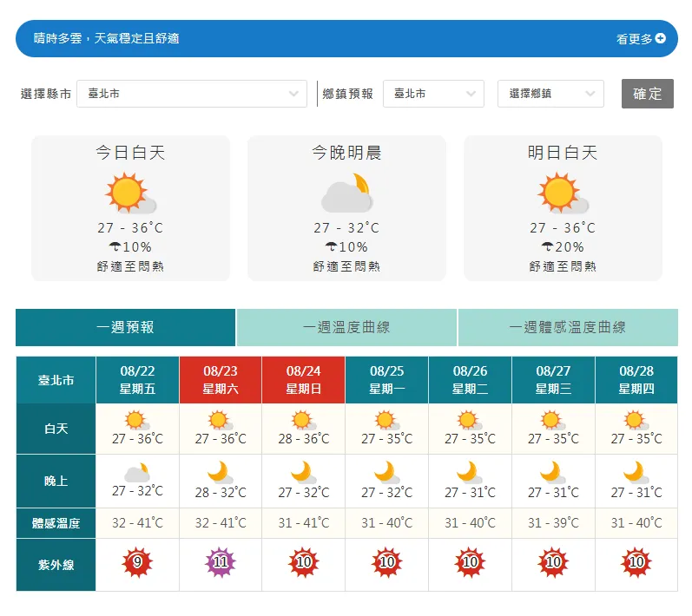This screenshot has height=616, width=692.
Task: Click the purple UV index 11 icon
Action: click(221, 562)
